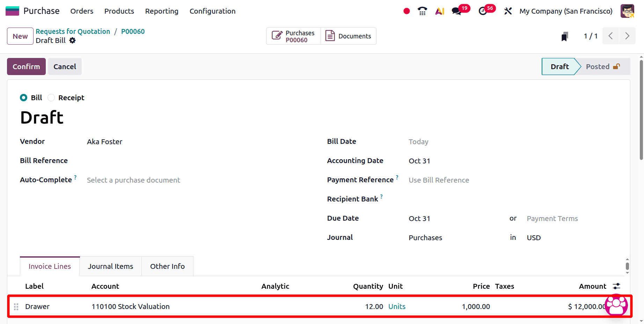Switch to the Other Info tab
The width and height of the screenshot is (644, 324).
tap(167, 266)
